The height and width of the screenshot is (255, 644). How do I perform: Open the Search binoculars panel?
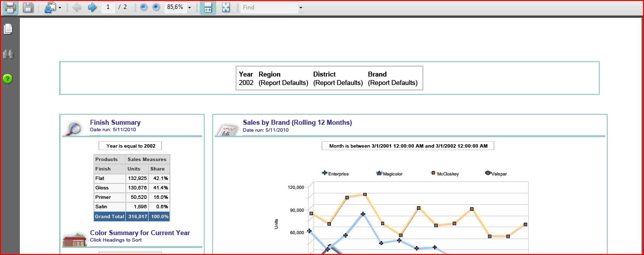[7, 54]
